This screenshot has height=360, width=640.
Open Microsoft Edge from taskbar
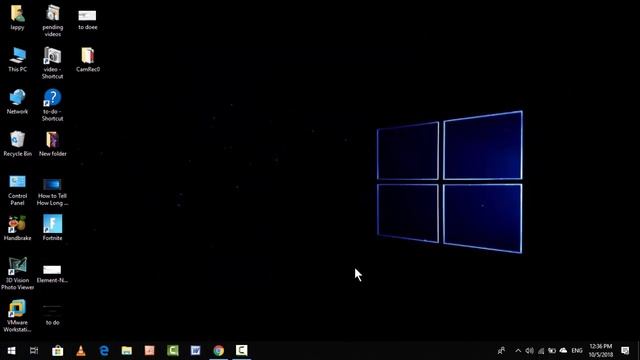(x=104, y=351)
